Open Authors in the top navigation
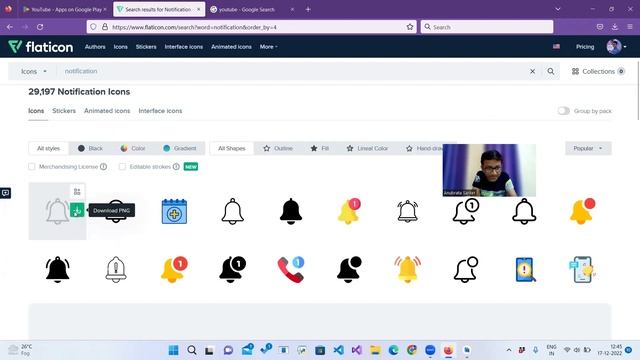 [x=95, y=47]
